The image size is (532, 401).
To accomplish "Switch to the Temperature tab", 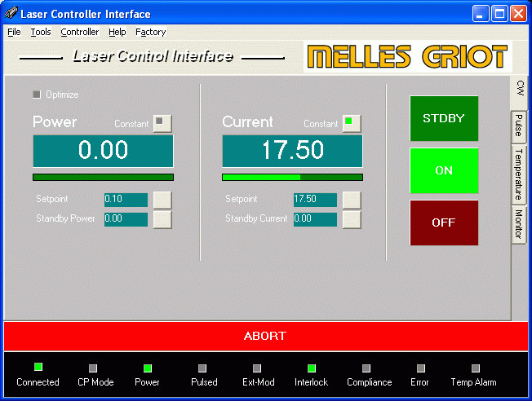I will click(x=519, y=174).
